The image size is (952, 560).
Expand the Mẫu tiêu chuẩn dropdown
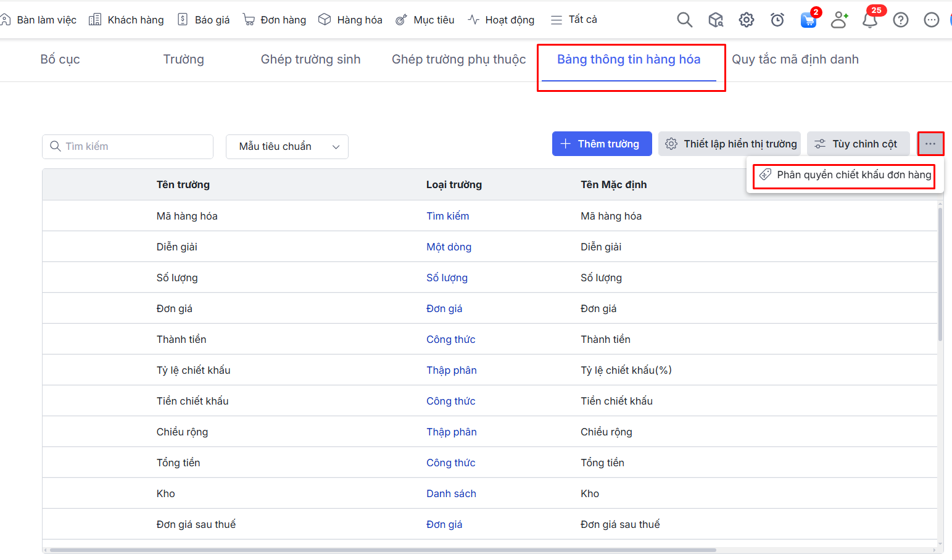287,147
